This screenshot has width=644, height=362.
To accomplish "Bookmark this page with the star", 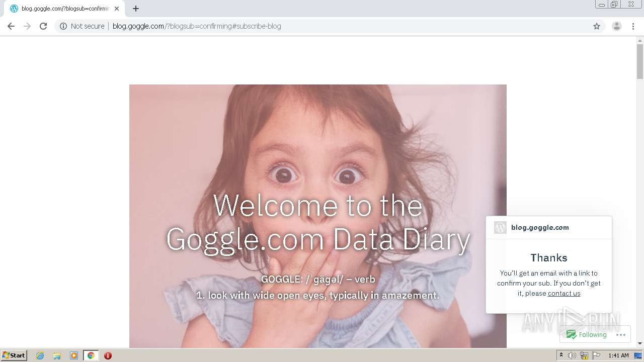I will coord(597,26).
